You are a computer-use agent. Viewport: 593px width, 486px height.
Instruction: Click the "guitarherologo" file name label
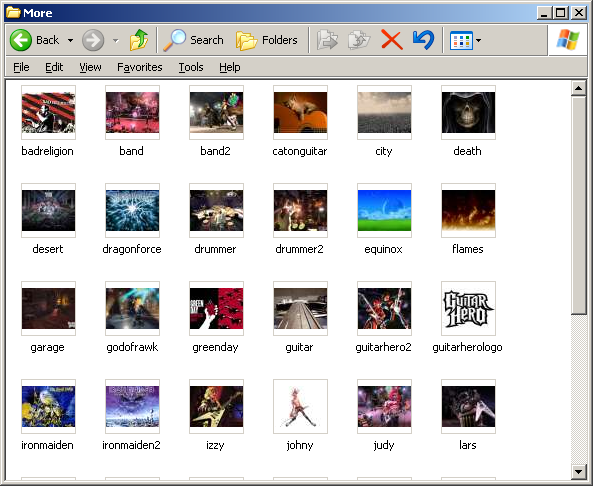coord(467,347)
